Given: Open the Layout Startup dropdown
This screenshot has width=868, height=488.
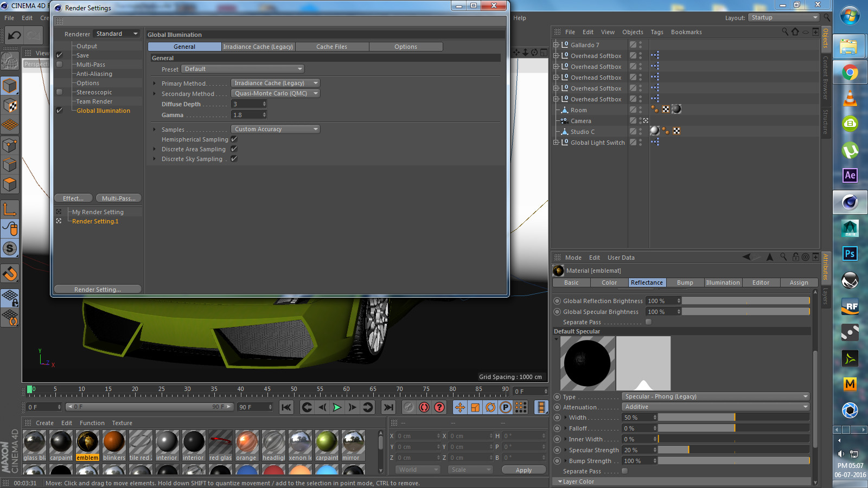Looking at the screenshot, I should [783, 17].
